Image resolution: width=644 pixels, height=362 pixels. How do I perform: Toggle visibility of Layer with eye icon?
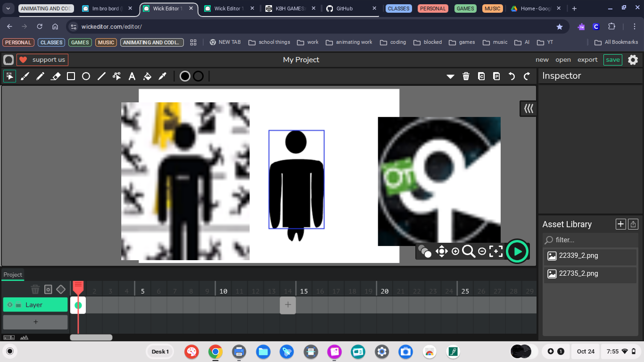tap(10, 305)
